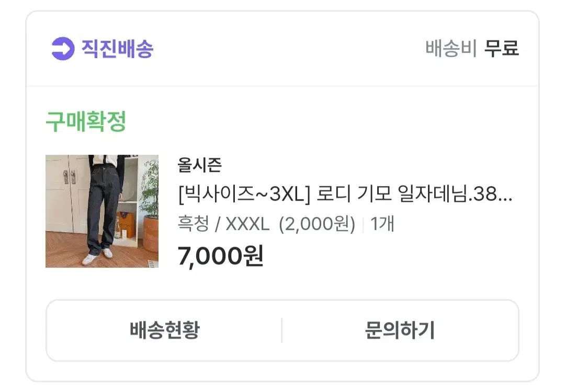Screen dimensions: 565x392
Task: Click the divider between 배송현황 and 문의하기
Action: (x=282, y=330)
